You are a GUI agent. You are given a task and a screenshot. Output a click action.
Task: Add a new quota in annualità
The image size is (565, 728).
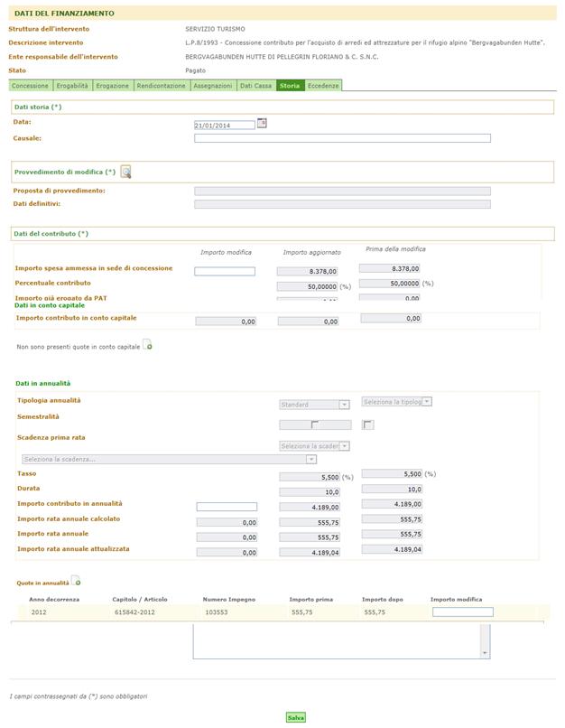point(76,581)
